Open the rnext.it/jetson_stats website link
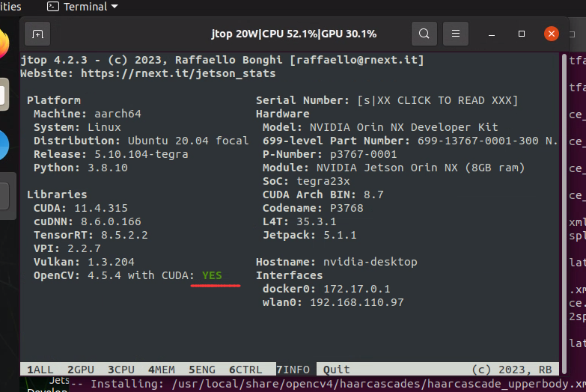Screen dimensions: 586x392 [x=178, y=73]
